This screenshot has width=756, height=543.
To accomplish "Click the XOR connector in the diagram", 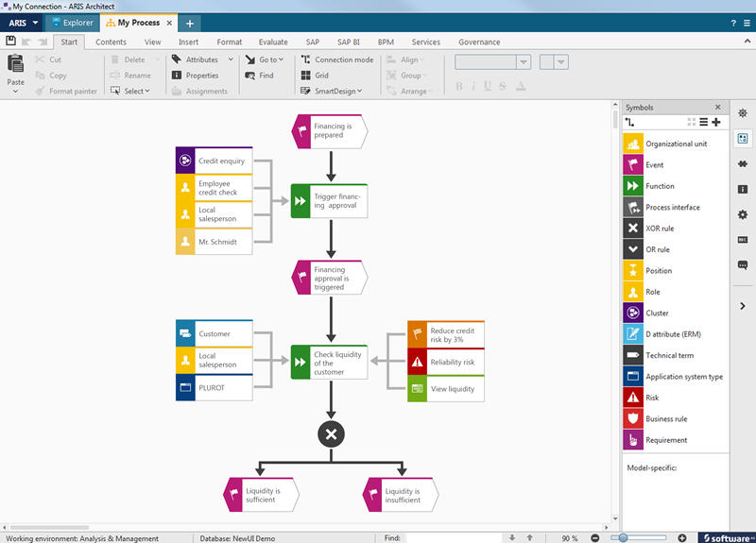I will [331, 434].
